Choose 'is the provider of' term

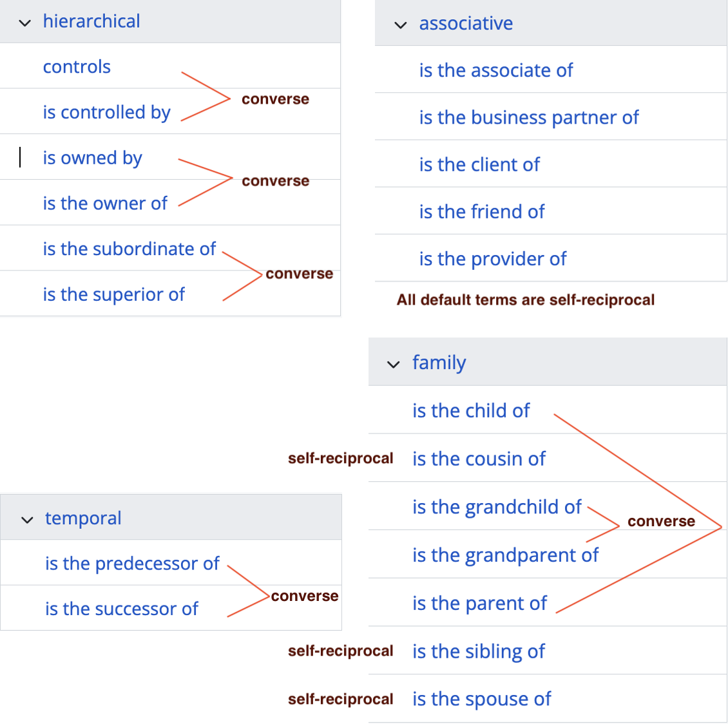click(x=492, y=259)
